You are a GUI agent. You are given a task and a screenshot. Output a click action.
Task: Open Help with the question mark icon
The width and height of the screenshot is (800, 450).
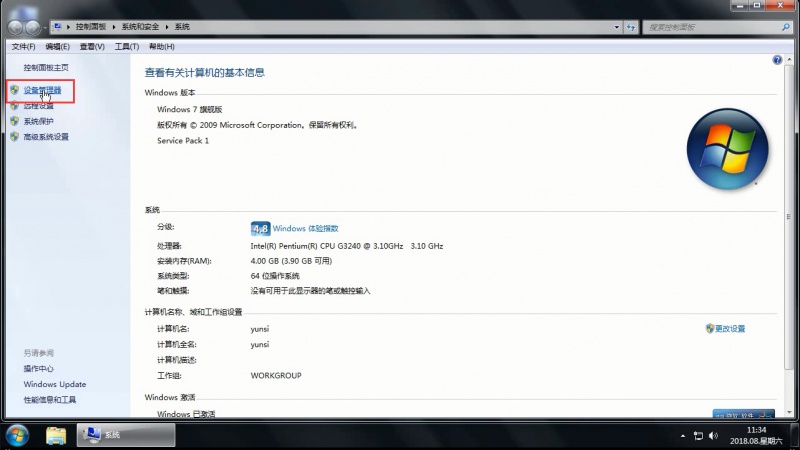(777, 60)
